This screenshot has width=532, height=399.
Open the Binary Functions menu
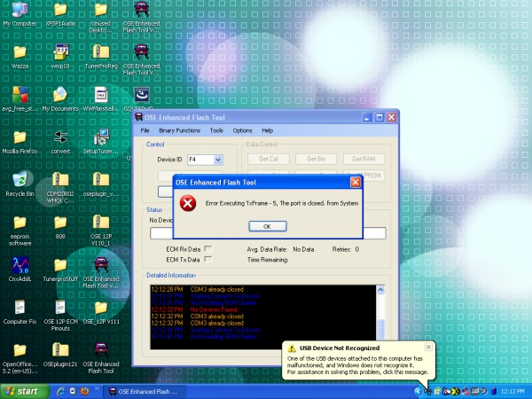179,130
